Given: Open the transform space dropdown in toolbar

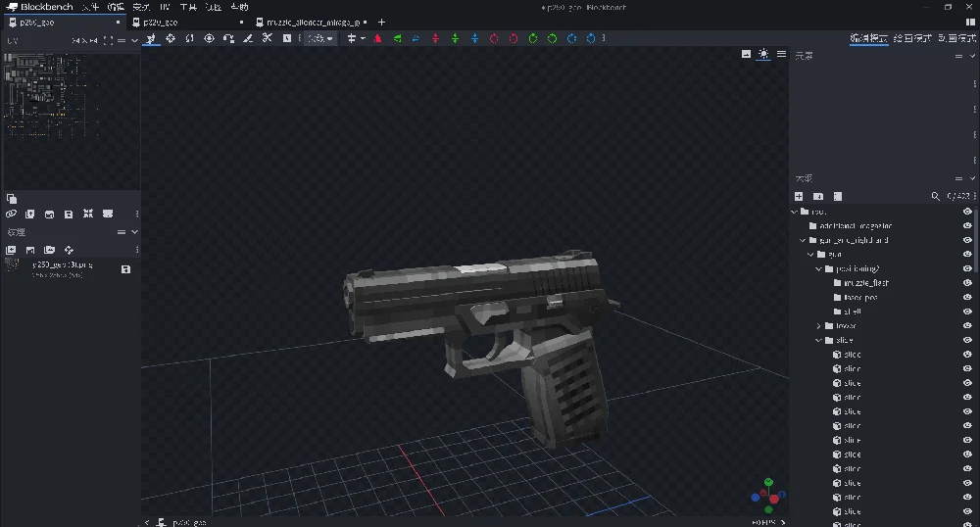Looking at the screenshot, I should [320, 39].
